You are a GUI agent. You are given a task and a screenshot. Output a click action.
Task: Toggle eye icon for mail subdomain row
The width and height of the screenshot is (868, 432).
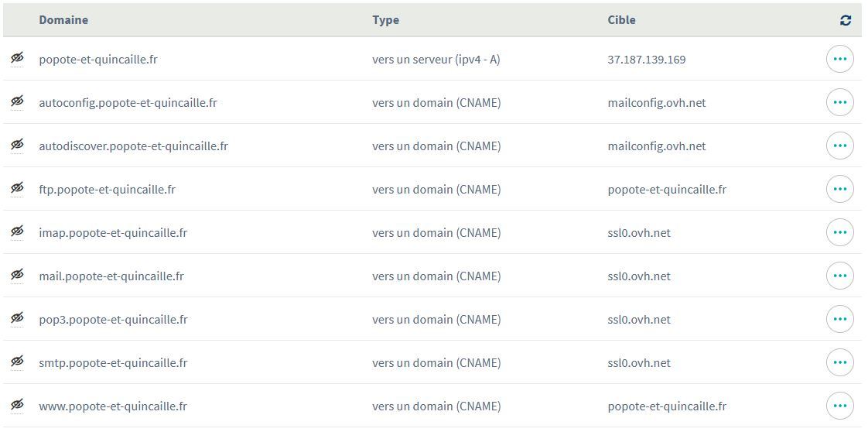(17, 275)
